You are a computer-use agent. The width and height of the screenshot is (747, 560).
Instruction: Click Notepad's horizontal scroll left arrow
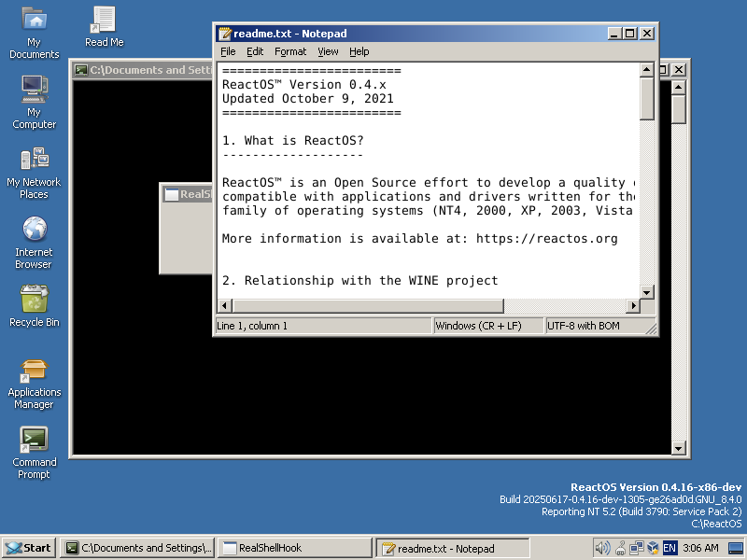point(225,306)
